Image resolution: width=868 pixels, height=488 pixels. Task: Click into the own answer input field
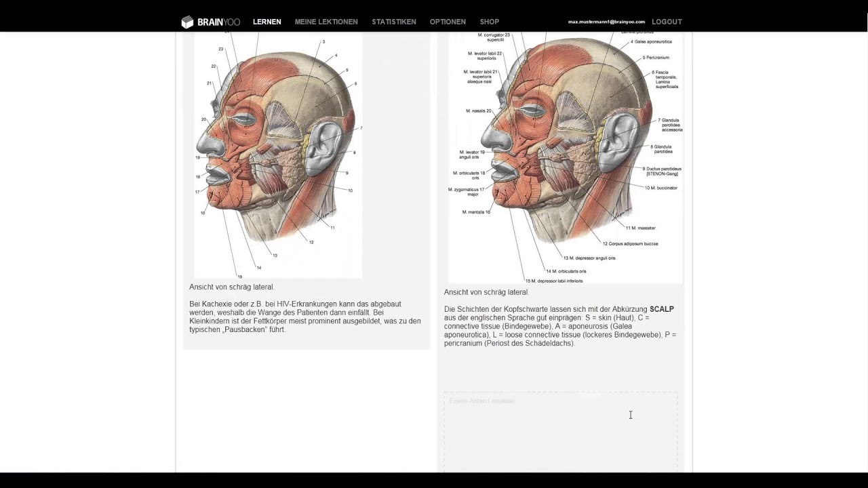[561, 432]
